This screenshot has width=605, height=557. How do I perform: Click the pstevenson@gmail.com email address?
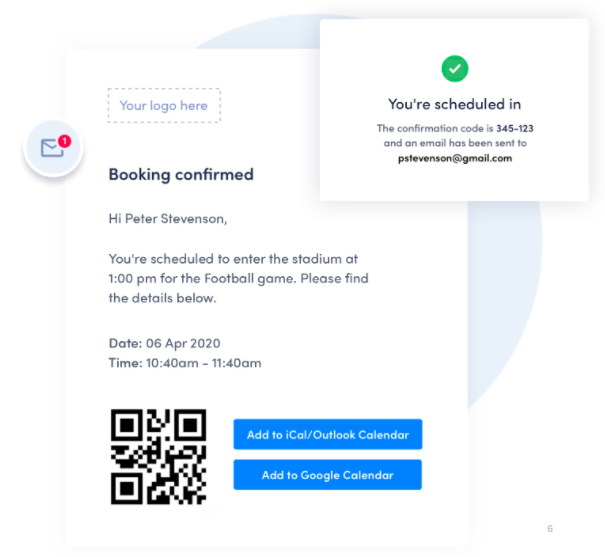pyautogui.click(x=455, y=158)
